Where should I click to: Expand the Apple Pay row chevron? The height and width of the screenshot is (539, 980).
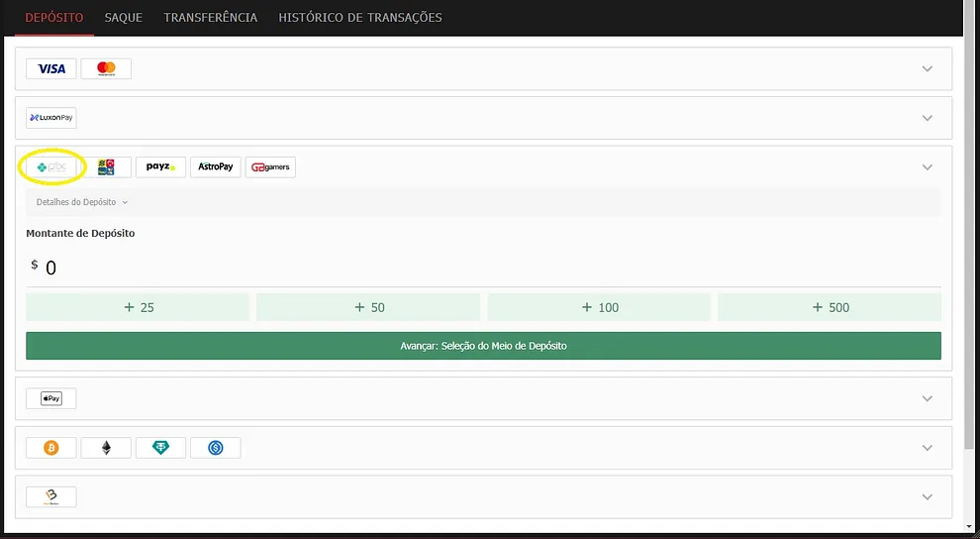(928, 398)
